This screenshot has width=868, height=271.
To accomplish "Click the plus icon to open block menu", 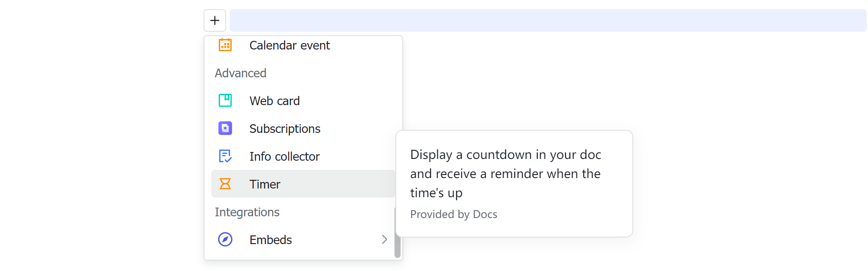I will (214, 20).
